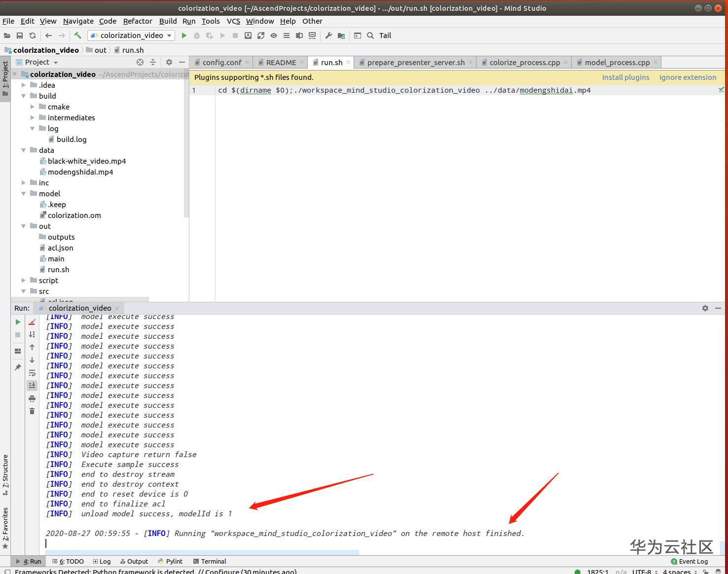Clear all with trash icon in Run console
This screenshot has width=728, height=574.
[32, 411]
